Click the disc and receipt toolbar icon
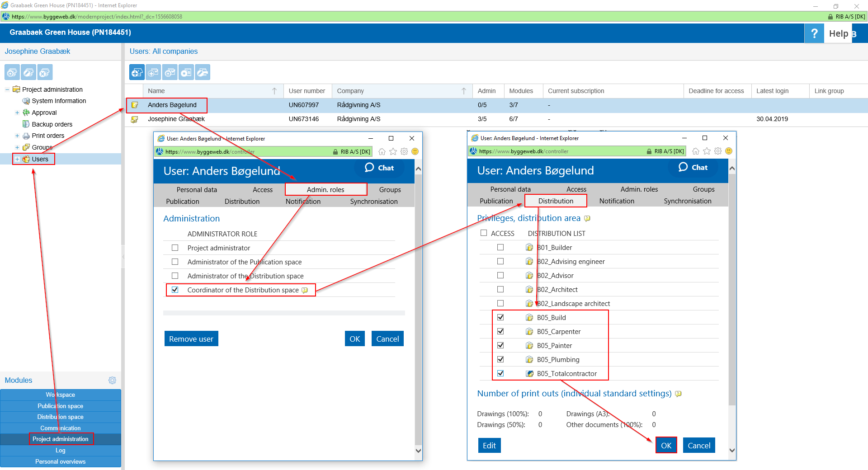 coord(186,72)
